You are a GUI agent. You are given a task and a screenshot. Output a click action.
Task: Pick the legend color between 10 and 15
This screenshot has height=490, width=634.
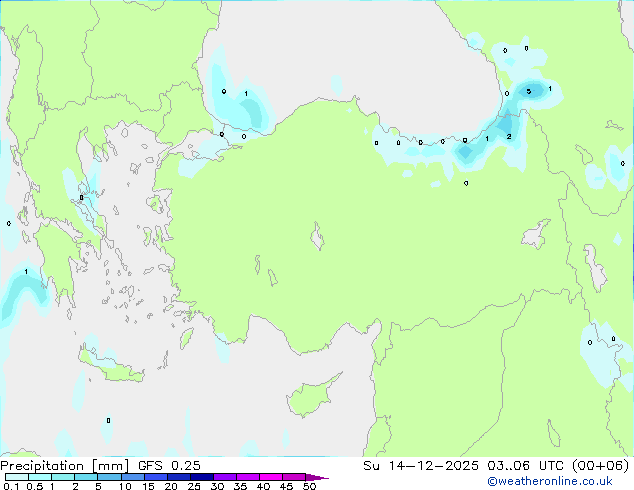click(134, 477)
